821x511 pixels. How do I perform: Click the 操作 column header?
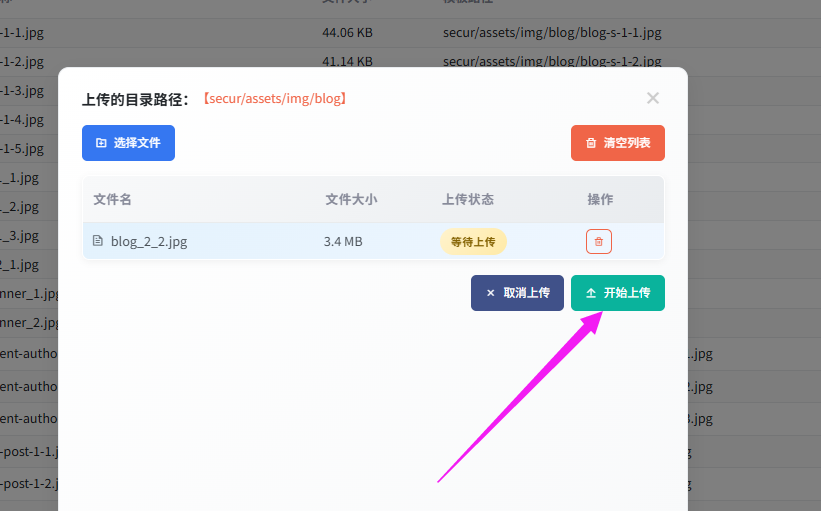600,199
